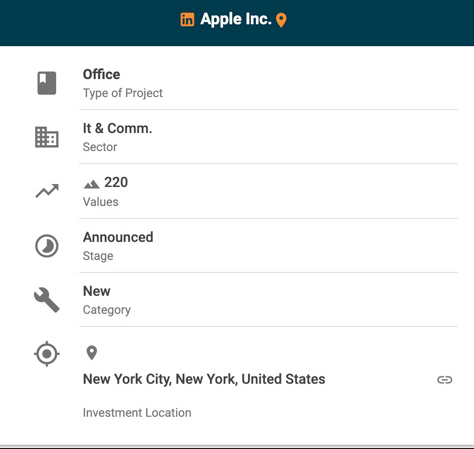Click the Investment Location label

[x=137, y=413]
